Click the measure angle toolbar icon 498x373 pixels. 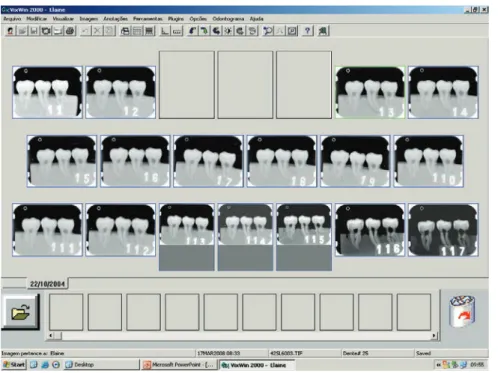(164, 31)
